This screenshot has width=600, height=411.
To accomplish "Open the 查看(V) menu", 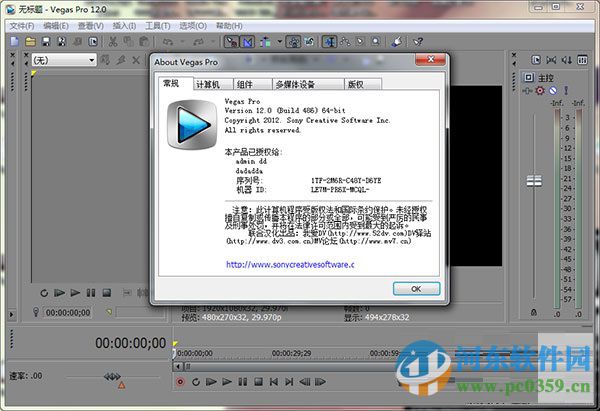I will pos(91,26).
